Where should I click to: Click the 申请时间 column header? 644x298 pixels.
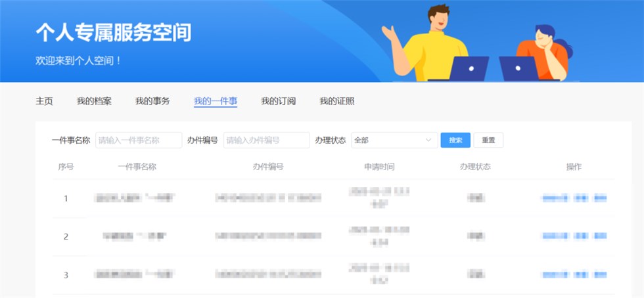(x=379, y=167)
